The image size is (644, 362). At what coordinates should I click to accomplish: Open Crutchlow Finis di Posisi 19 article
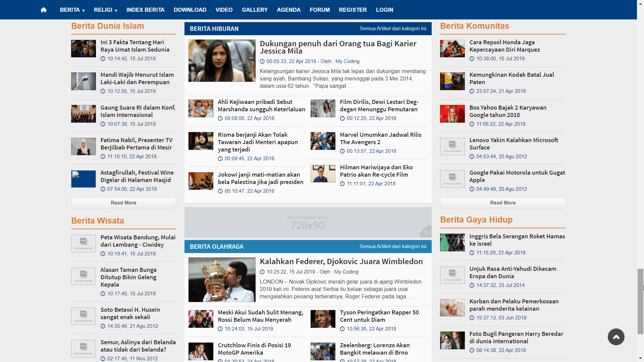point(254,349)
